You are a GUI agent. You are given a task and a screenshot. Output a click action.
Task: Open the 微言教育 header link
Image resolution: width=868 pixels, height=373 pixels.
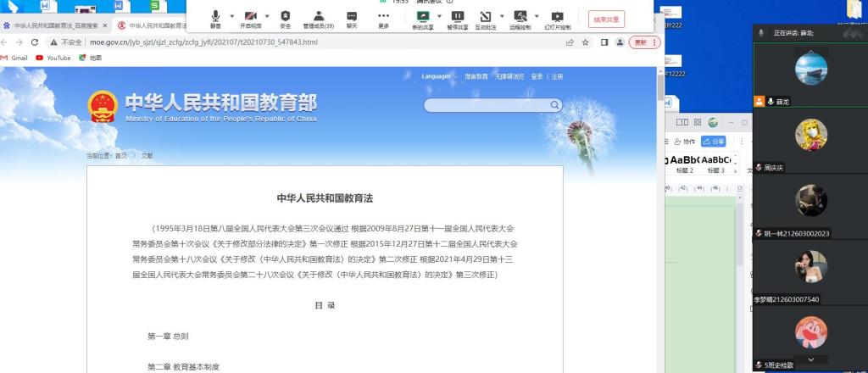[476, 77]
